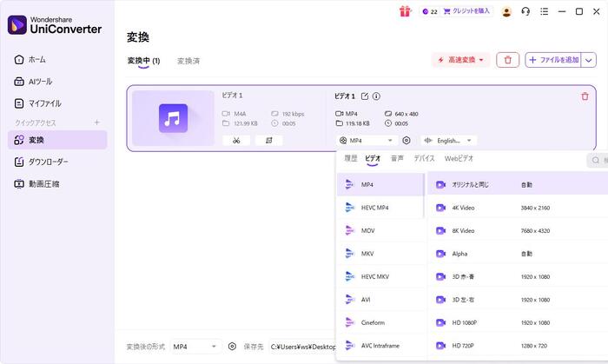
Task: Select HD 1080P preset
Action: 518,322
